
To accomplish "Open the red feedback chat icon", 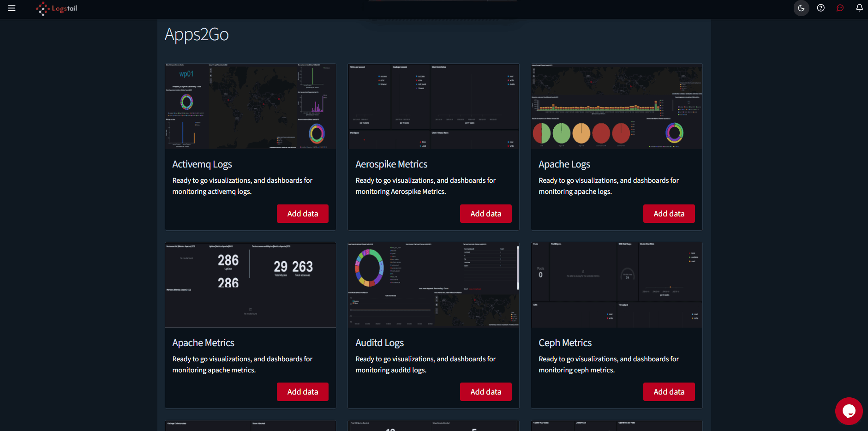I will pos(840,8).
